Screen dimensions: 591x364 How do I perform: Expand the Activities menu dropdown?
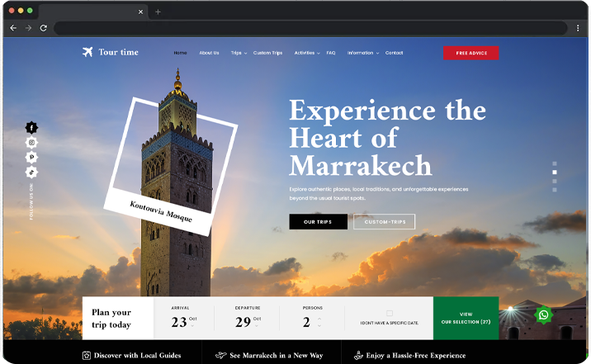point(319,54)
